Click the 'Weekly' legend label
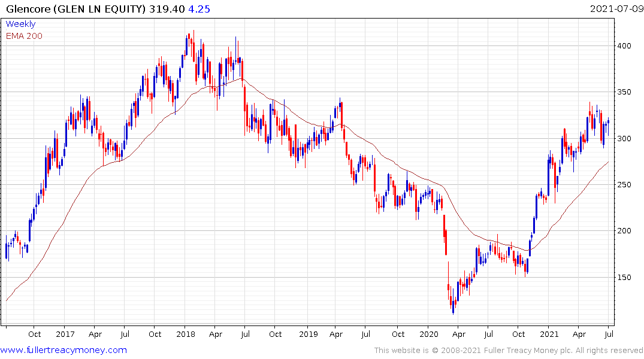Viewport: 644px width, 359px height. tap(20, 24)
